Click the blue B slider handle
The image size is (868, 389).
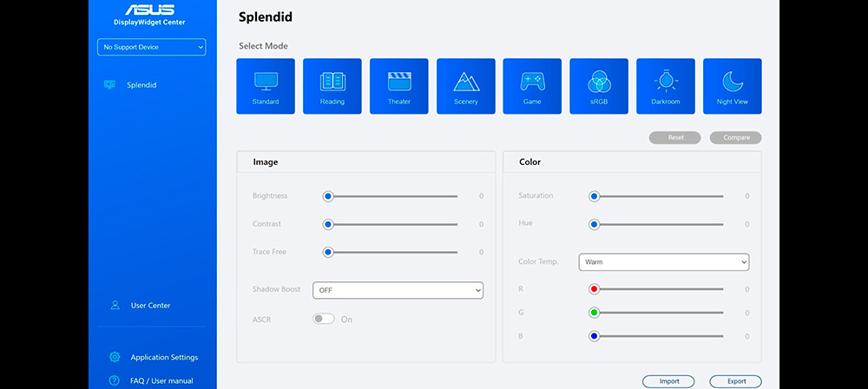tap(594, 336)
